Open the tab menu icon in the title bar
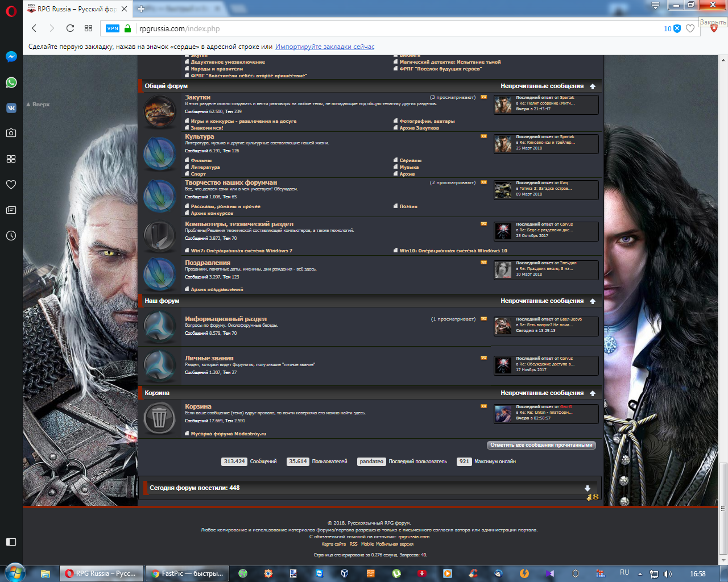 point(656,5)
